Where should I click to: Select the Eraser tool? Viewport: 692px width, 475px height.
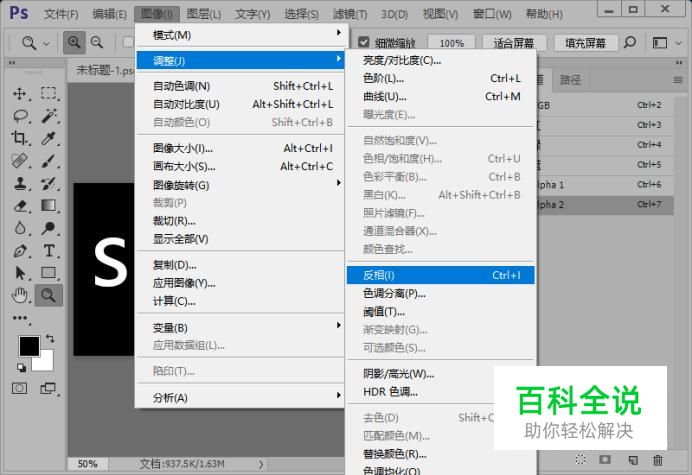[20, 206]
